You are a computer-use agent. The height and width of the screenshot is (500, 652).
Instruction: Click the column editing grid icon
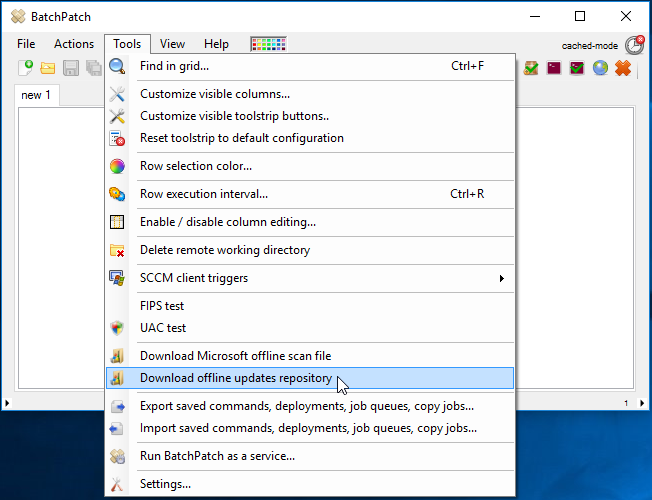tap(117, 222)
